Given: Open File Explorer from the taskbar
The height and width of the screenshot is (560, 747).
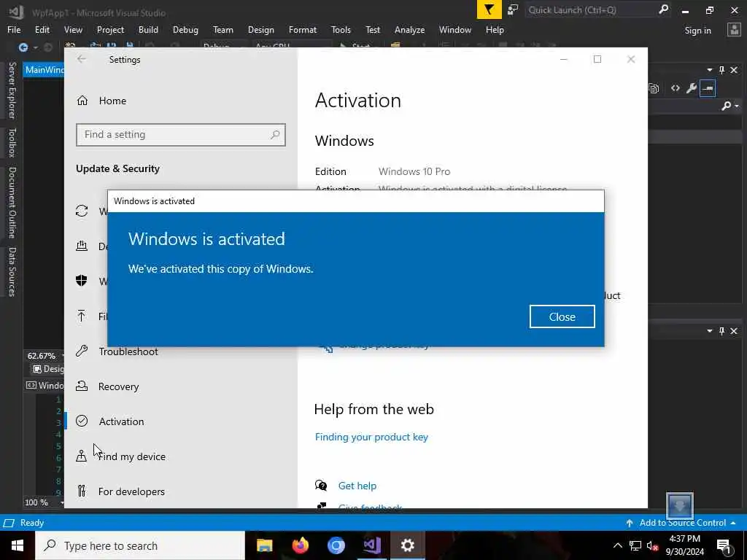Looking at the screenshot, I should 264,545.
